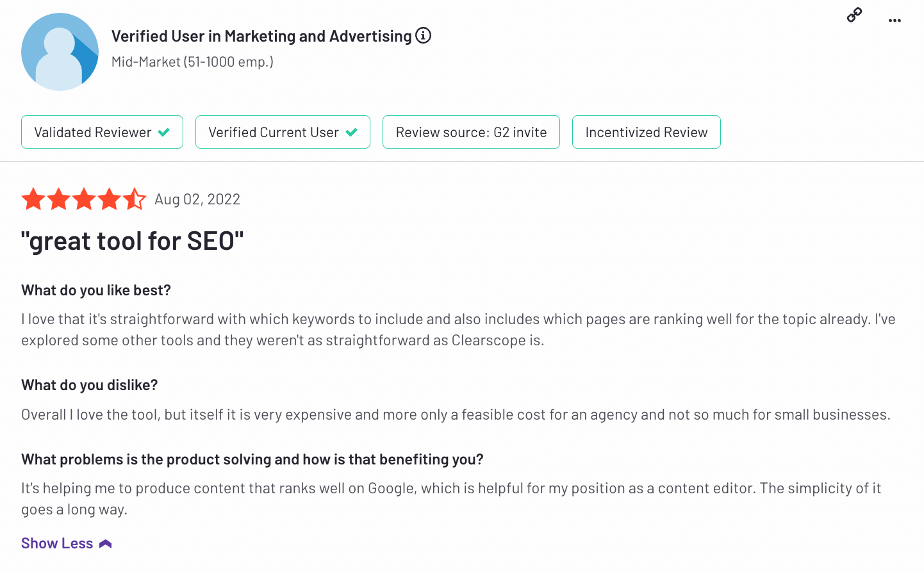
Task: Click the first orange rating star
Action: tap(33, 199)
